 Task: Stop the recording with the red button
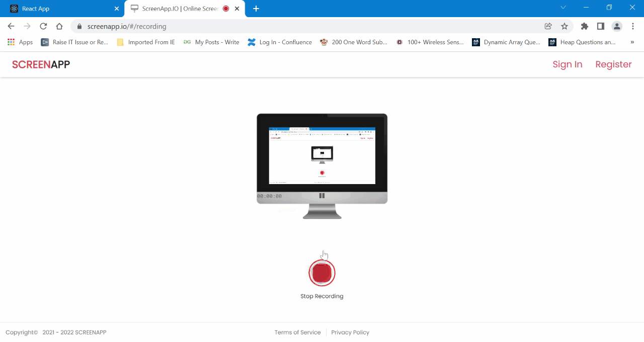(322, 273)
